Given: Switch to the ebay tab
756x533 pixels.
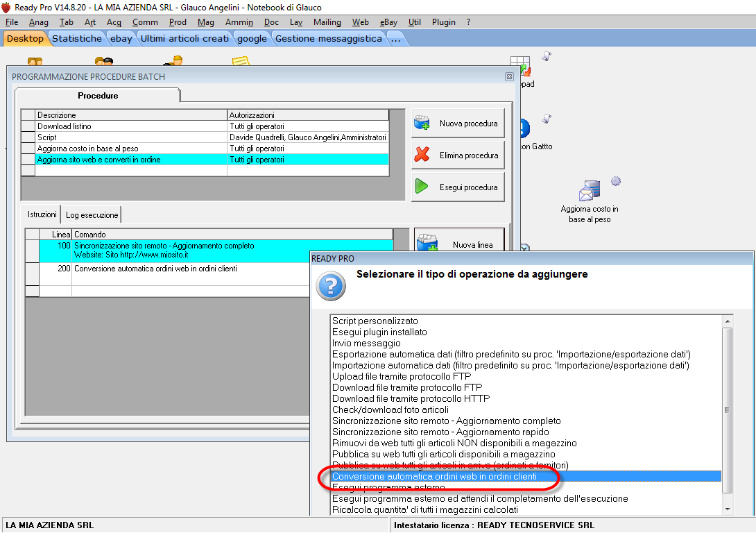Looking at the screenshot, I should tap(121, 39).
